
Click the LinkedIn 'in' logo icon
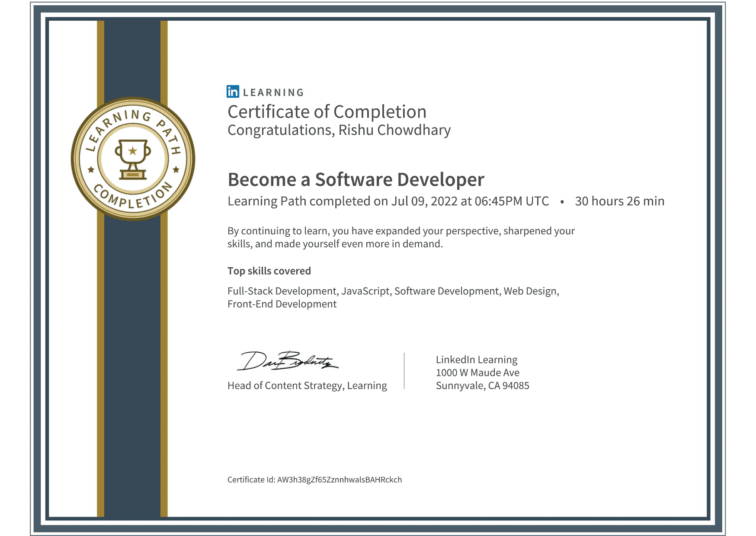click(x=233, y=92)
